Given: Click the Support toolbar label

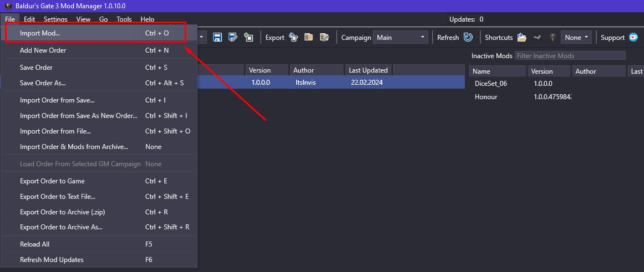Looking at the screenshot, I should click(612, 37).
